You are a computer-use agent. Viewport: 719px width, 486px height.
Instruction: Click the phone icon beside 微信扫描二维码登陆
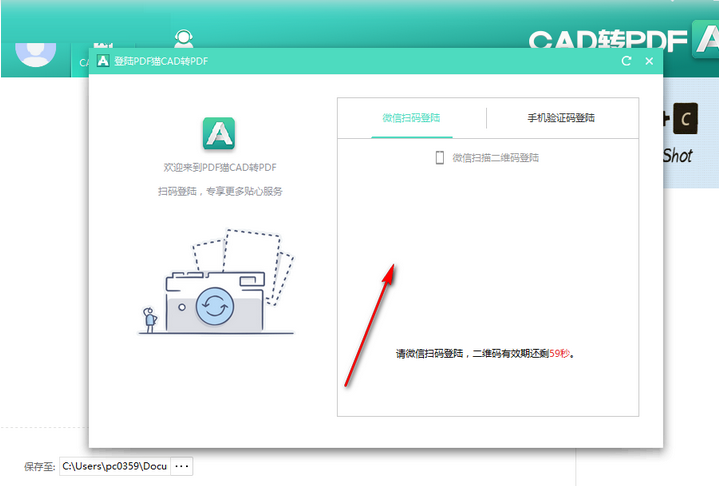coord(439,158)
